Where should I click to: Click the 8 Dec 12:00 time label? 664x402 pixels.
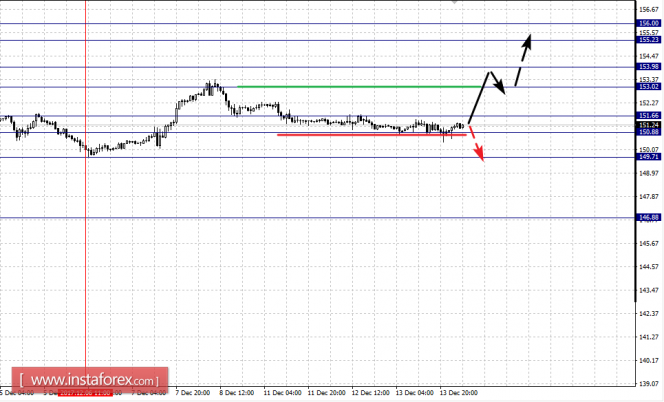tap(237, 393)
